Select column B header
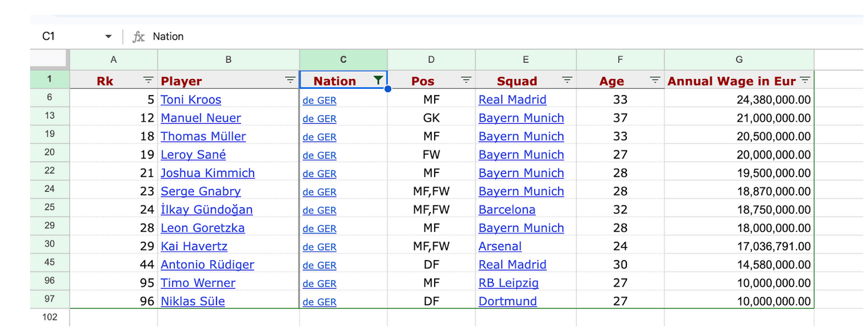The image size is (868, 333). [x=228, y=60]
